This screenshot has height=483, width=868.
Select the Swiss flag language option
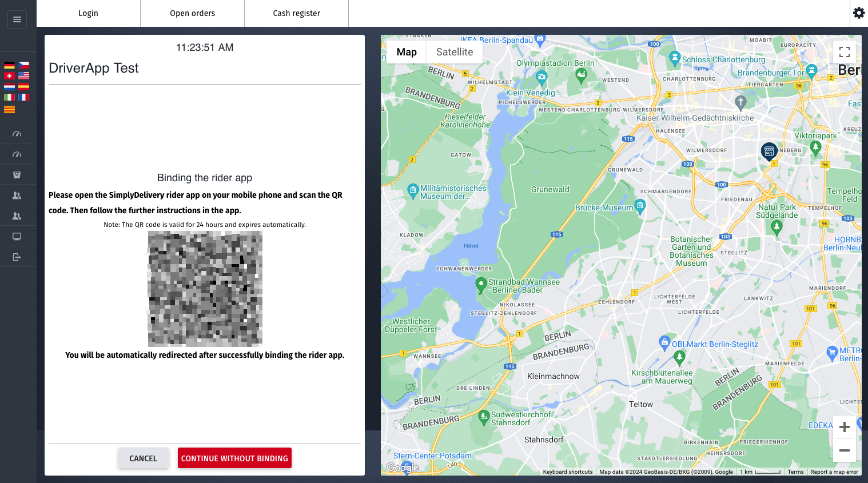pyautogui.click(x=9, y=75)
